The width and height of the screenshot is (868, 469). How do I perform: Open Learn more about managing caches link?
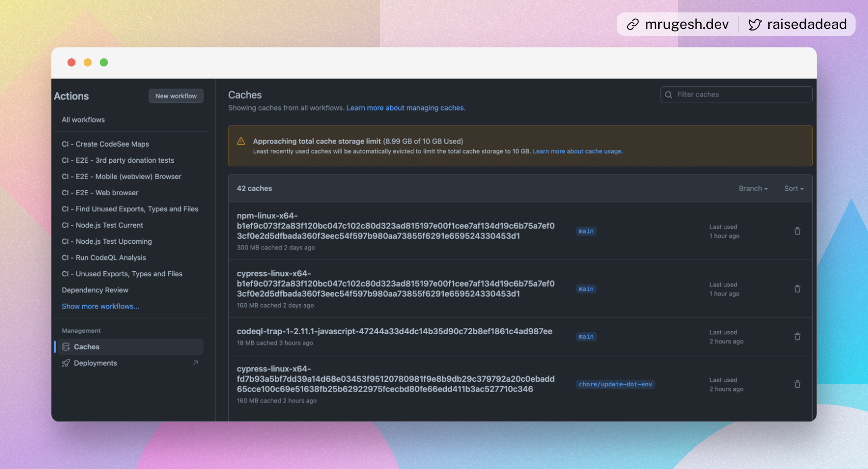coord(406,108)
